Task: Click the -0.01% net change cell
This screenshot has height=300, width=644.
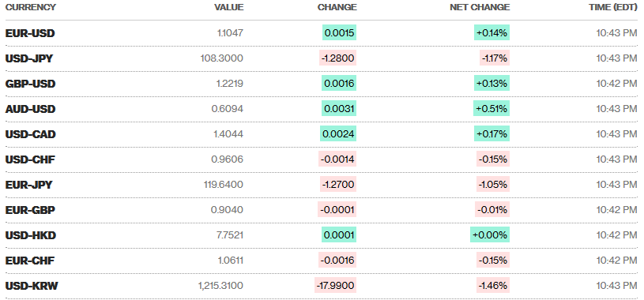Action: click(x=493, y=210)
